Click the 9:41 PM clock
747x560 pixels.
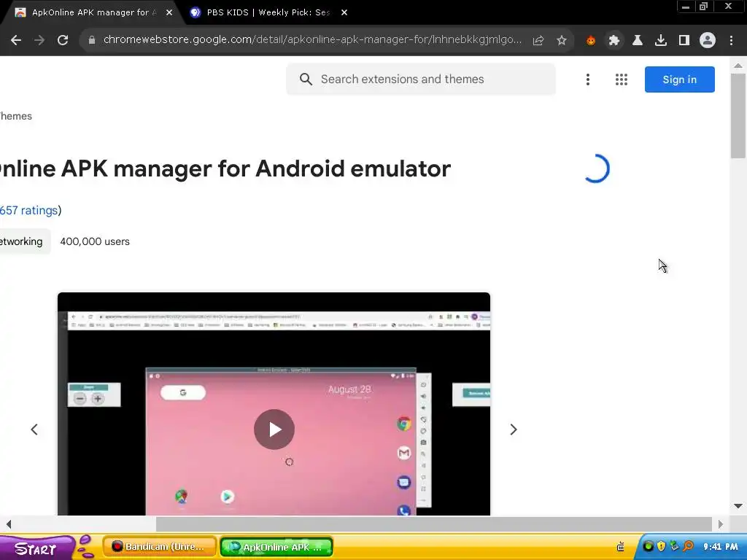pyautogui.click(x=720, y=547)
